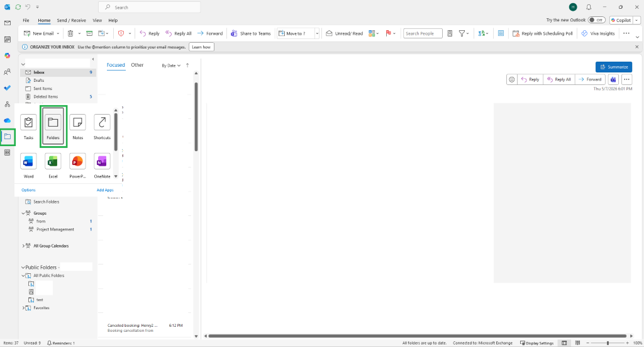The width and height of the screenshot is (644, 347).
Task: Open the View ribbon tab
Action: click(97, 20)
